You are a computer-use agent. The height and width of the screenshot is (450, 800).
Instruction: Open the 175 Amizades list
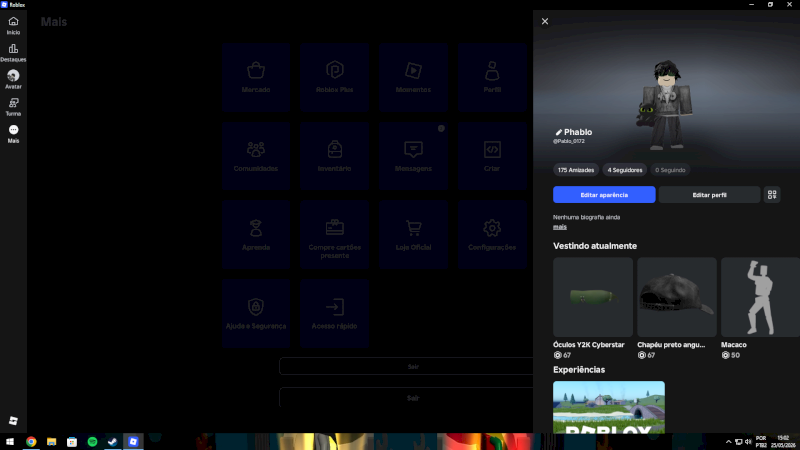576,170
